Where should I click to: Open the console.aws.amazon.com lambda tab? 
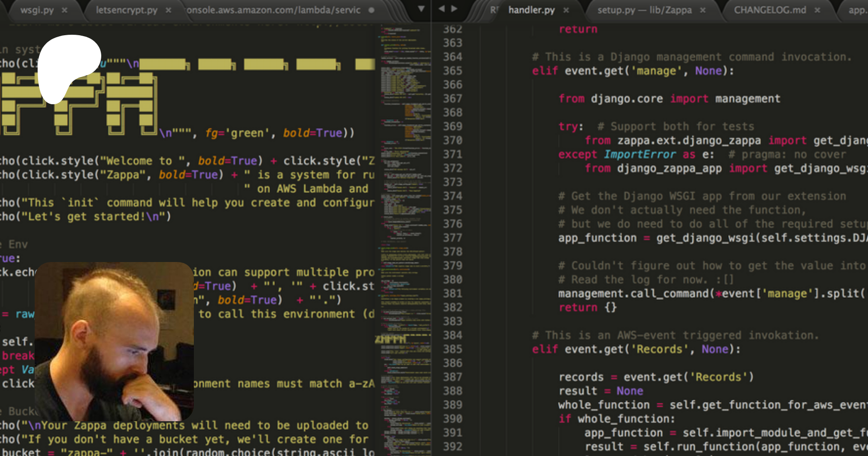[273, 10]
